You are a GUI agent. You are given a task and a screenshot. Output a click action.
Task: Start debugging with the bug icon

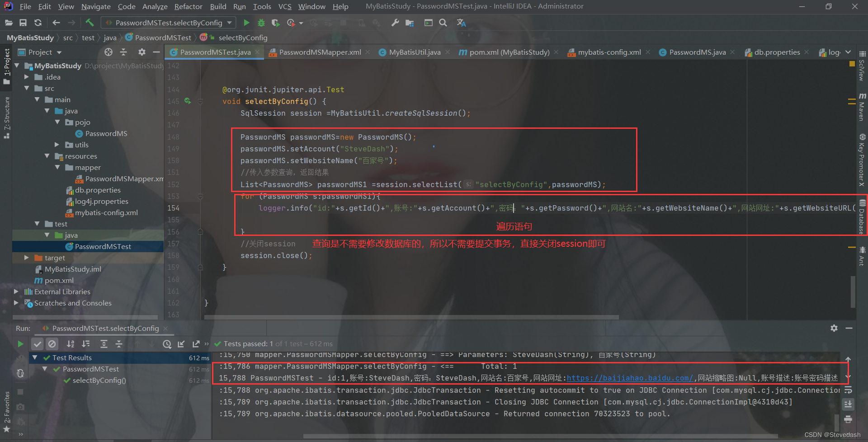[261, 23]
